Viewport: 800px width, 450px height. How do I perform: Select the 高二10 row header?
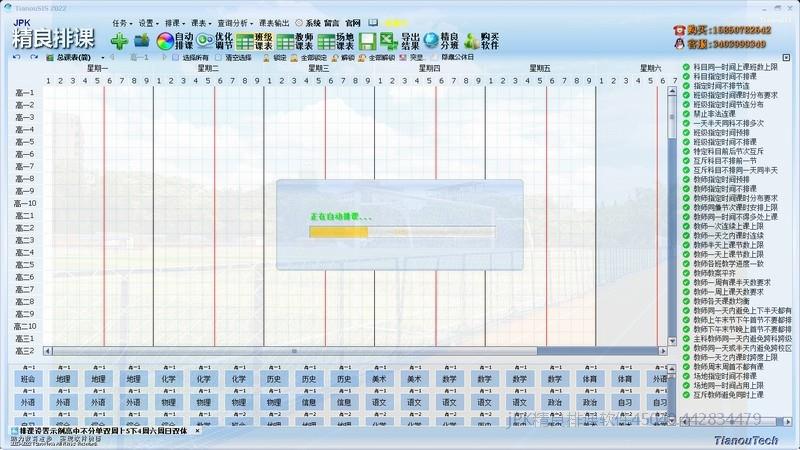click(24, 326)
